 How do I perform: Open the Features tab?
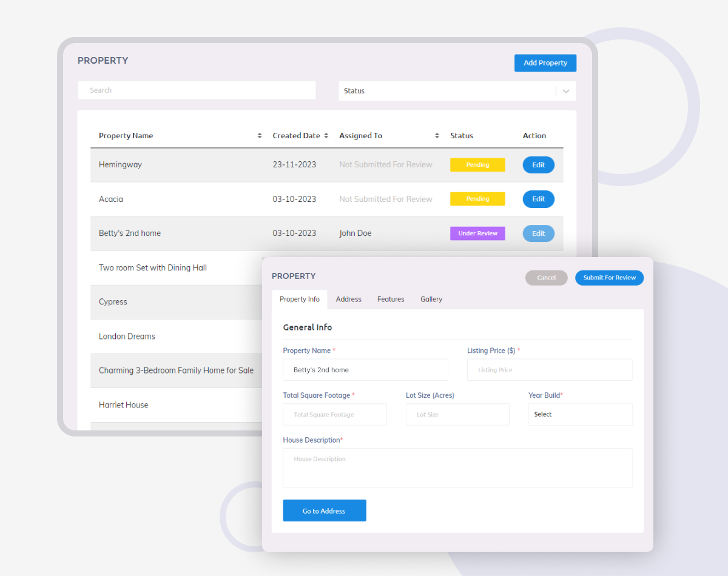tap(391, 300)
